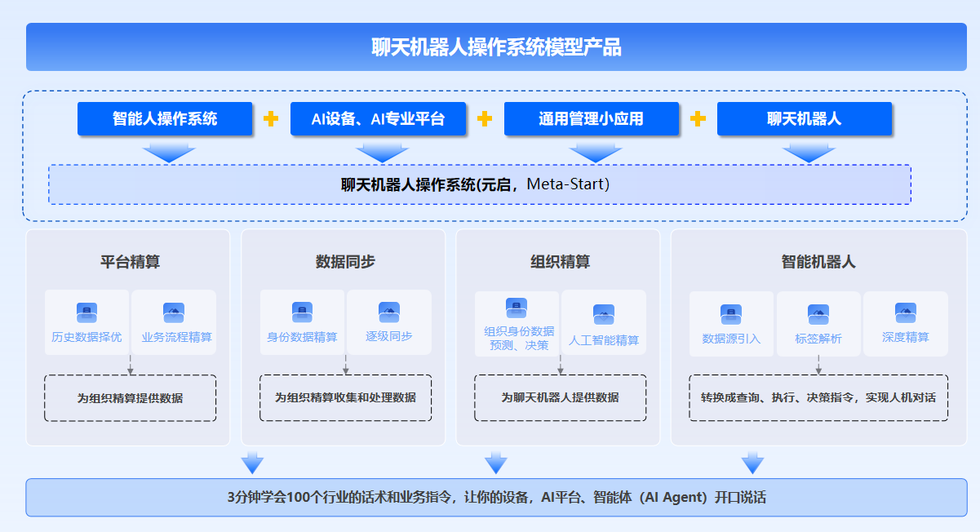Open the 深度精算 icon
This screenshot has width=980, height=532.
tap(906, 313)
